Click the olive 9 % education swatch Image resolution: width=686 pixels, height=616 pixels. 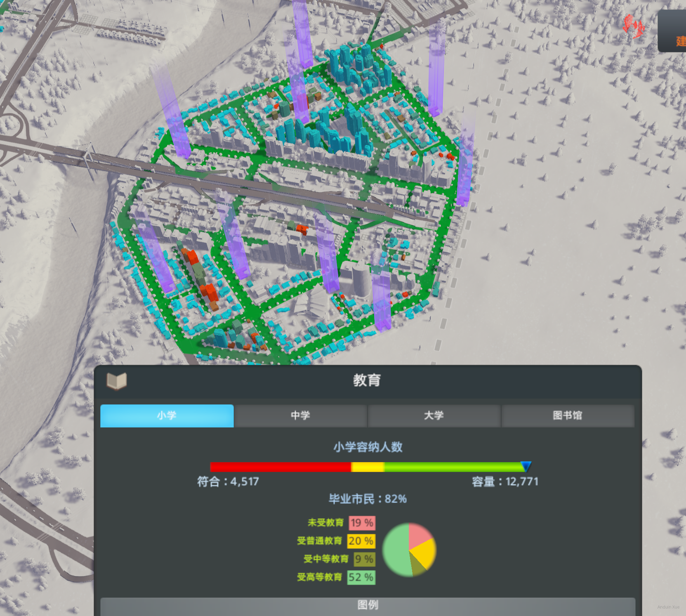(364, 559)
